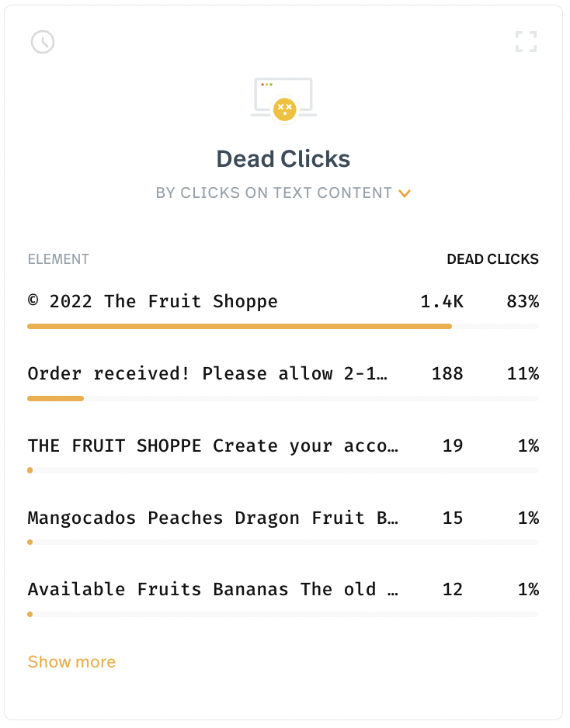The height and width of the screenshot is (728, 570).
Task: Click the progress dot under Mangocados row
Action: tap(30, 543)
